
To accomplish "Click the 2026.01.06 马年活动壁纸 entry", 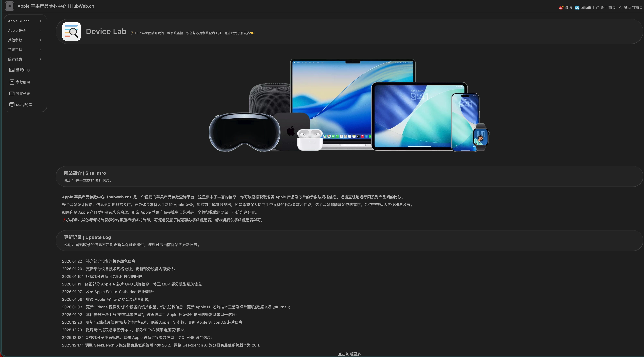I will tap(105, 299).
